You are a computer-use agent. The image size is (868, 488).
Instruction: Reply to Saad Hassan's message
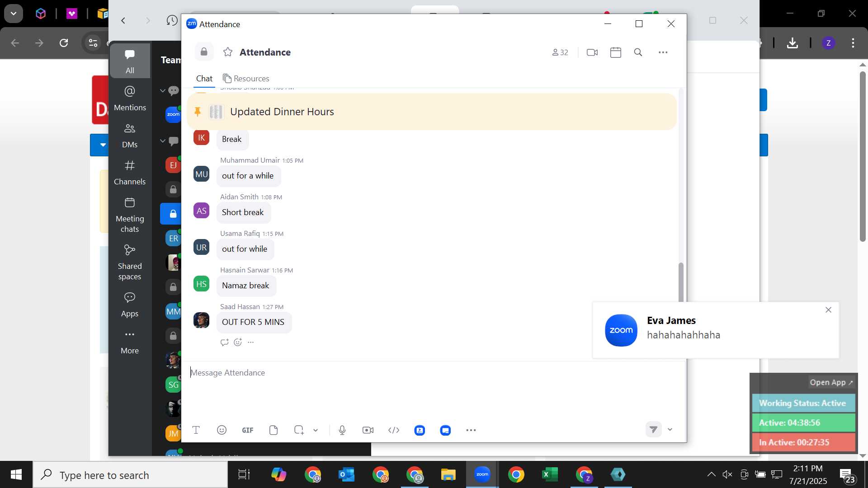point(225,343)
